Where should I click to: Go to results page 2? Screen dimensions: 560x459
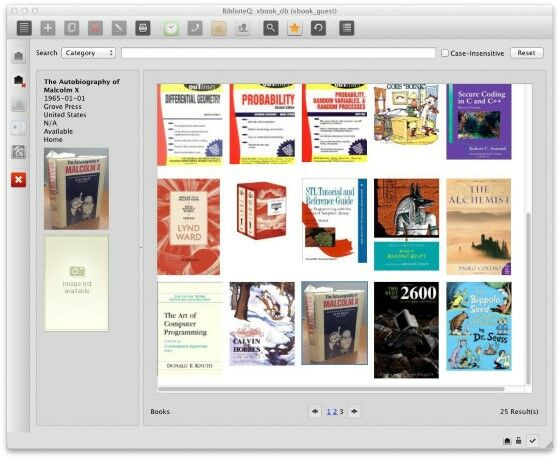coord(335,411)
